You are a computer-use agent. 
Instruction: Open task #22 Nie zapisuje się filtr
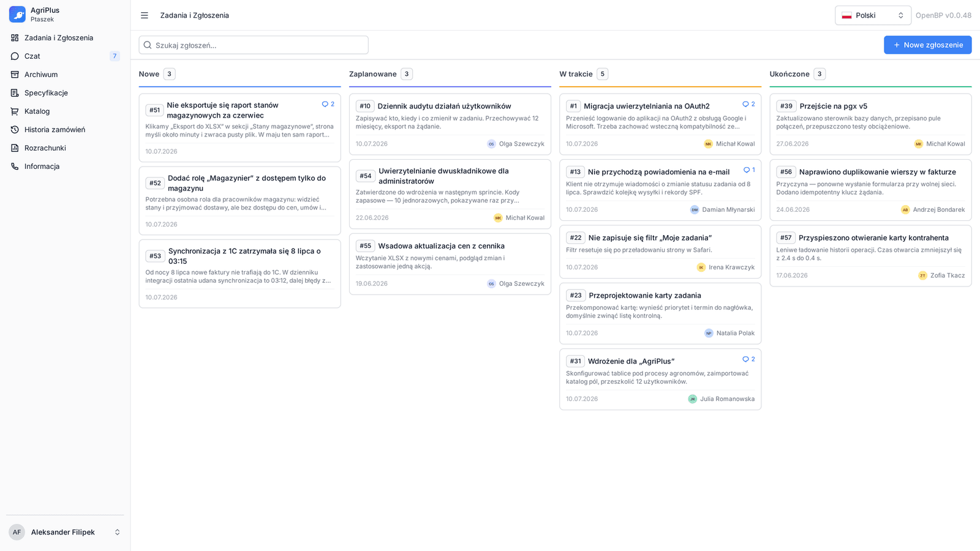(x=660, y=252)
